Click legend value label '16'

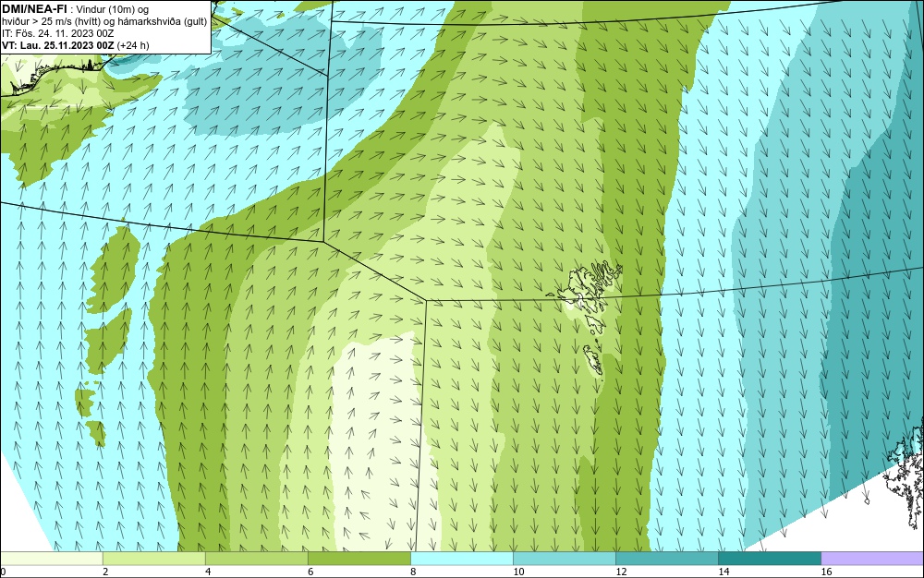tap(825, 572)
